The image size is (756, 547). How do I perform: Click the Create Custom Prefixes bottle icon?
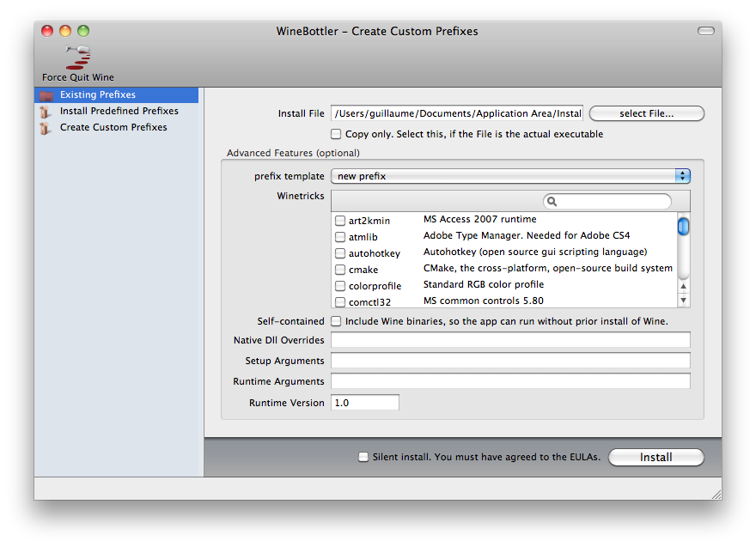click(x=45, y=128)
